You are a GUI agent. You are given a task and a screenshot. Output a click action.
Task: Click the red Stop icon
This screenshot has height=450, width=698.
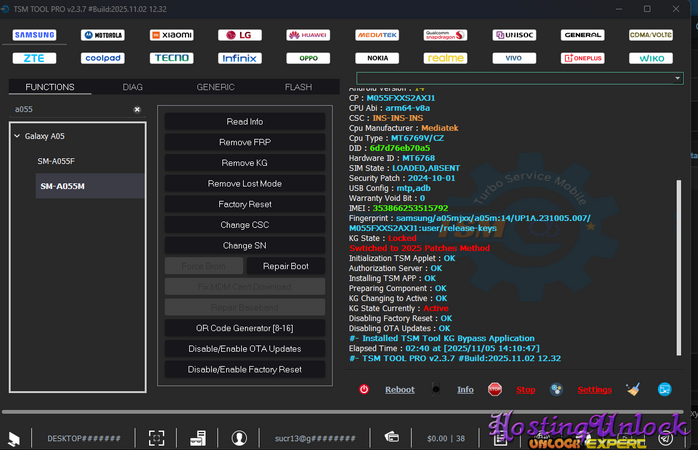[x=495, y=389]
